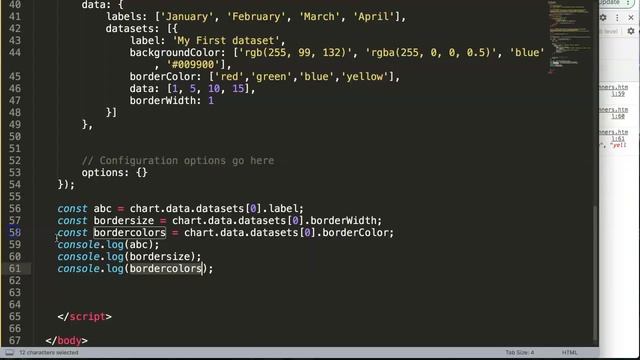Click 'datasets: [{' on line 42
Screen dimensions: 640x360
pyautogui.click(x=142, y=29)
